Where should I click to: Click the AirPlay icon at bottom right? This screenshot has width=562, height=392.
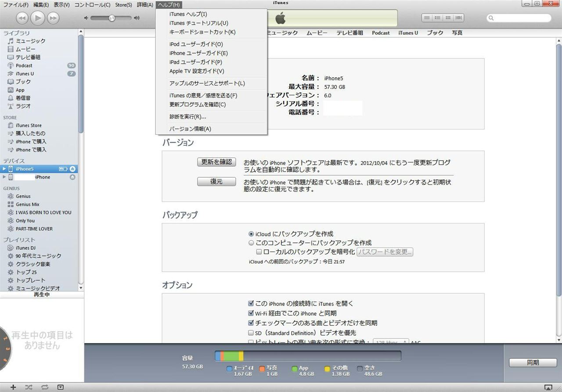548,388
